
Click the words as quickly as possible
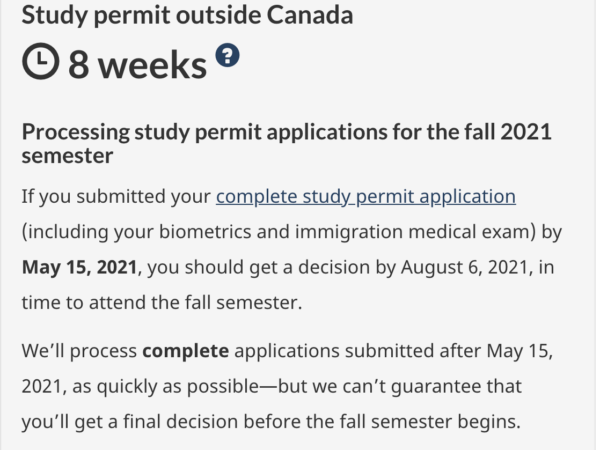point(166,386)
